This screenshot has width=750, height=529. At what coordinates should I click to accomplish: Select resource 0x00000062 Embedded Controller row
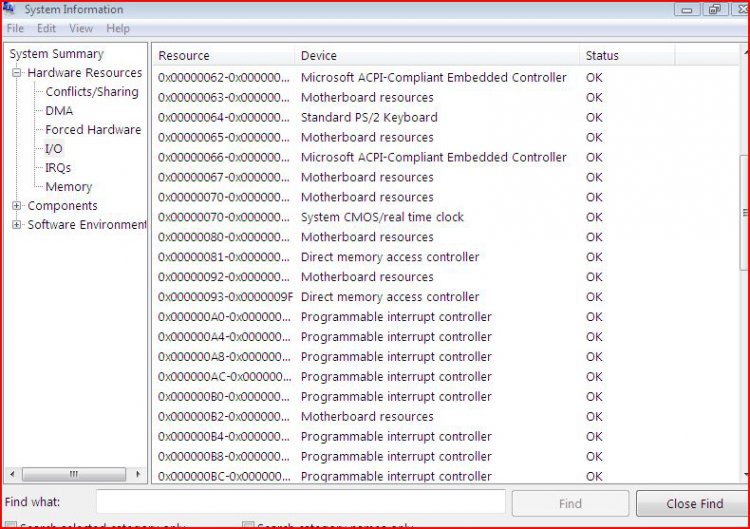[380, 77]
